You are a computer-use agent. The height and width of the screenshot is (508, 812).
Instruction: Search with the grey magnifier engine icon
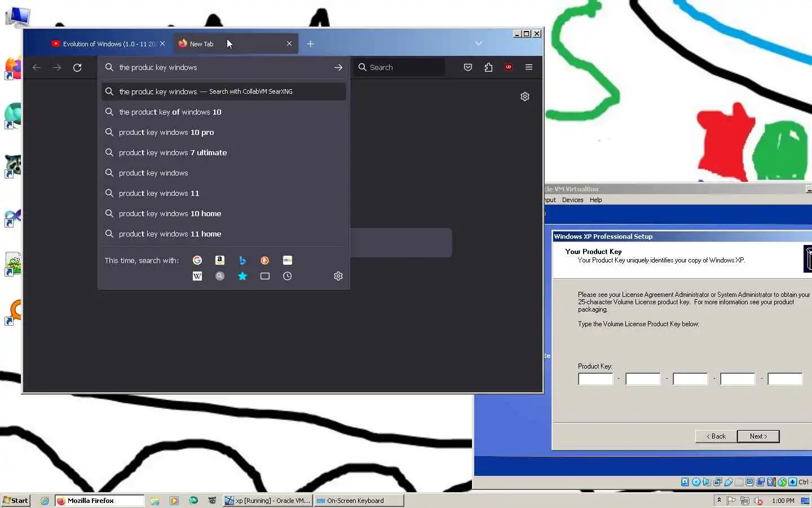click(x=220, y=276)
